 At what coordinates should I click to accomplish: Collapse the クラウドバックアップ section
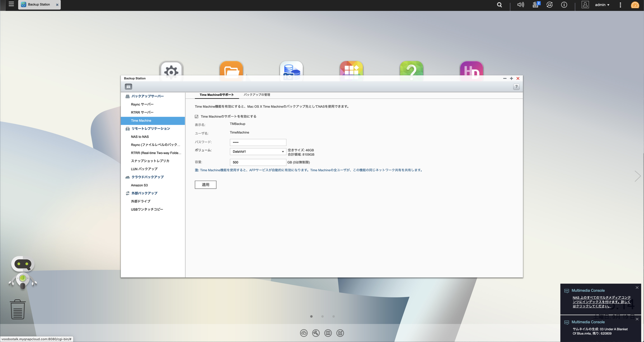pos(147,177)
